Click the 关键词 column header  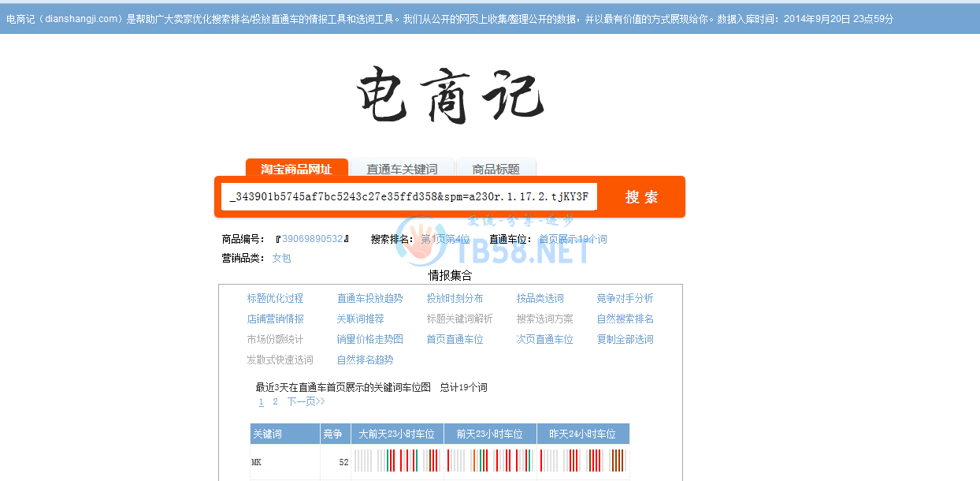[284, 434]
